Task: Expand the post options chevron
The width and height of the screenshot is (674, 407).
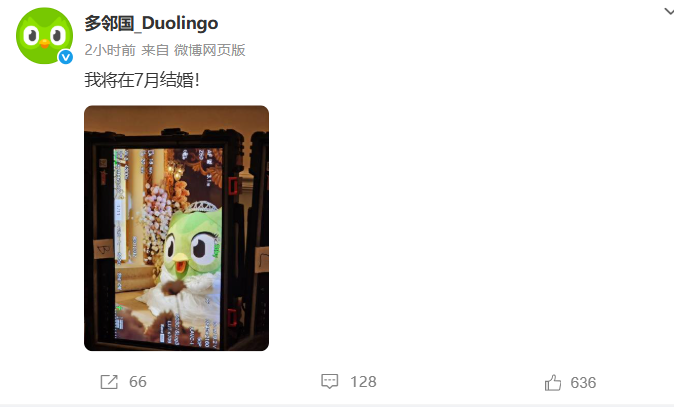Action: click(668, 12)
